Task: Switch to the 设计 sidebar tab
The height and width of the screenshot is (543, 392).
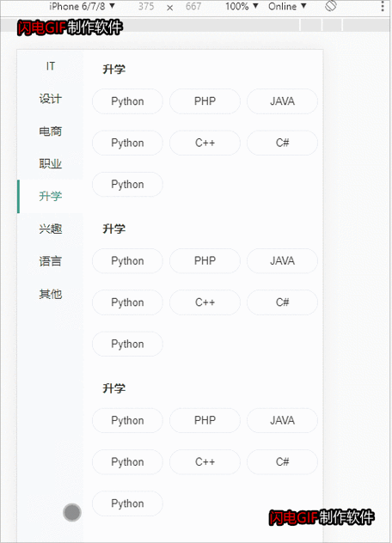Action: [x=50, y=98]
